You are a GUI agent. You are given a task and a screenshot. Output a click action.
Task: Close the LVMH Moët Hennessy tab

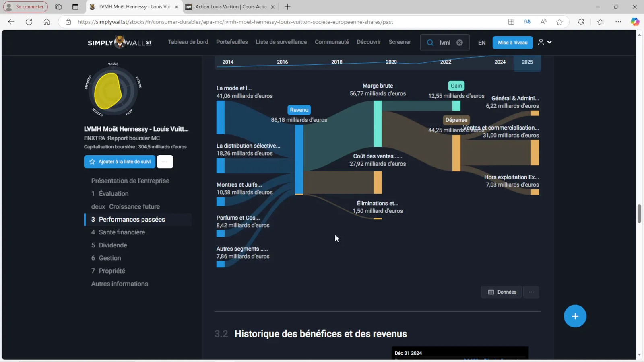pos(176,7)
